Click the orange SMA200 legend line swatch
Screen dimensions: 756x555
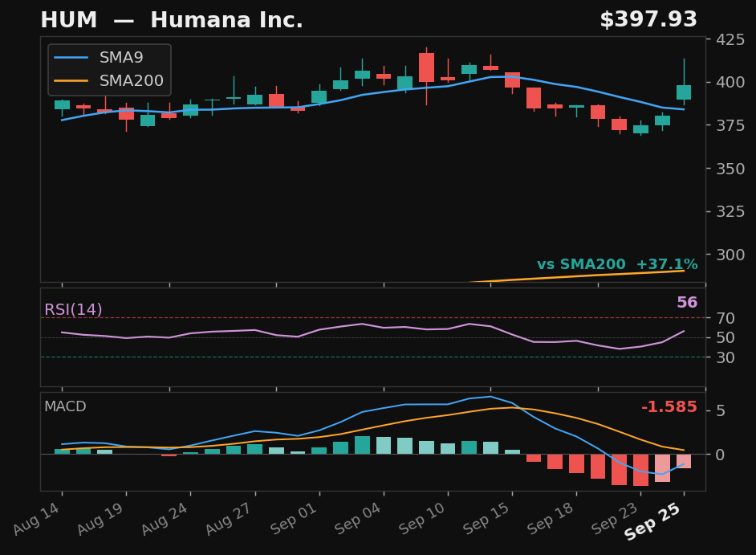pos(71,80)
